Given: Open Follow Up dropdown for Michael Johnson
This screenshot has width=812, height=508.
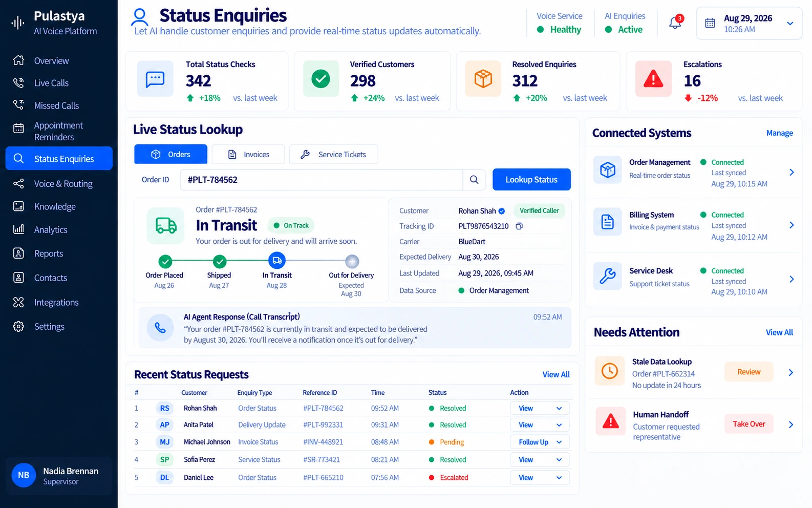Looking at the screenshot, I should pyautogui.click(x=540, y=442).
